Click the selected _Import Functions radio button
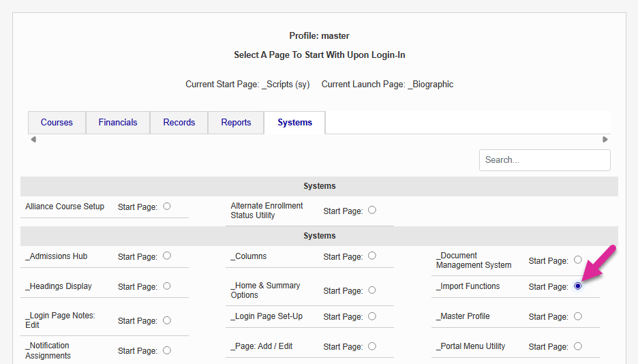 pyautogui.click(x=578, y=286)
